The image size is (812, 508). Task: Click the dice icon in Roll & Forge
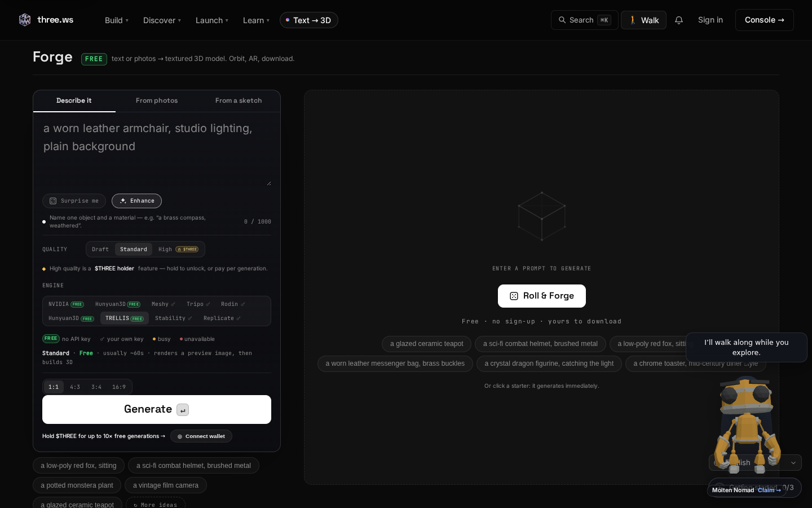[514, 296]
